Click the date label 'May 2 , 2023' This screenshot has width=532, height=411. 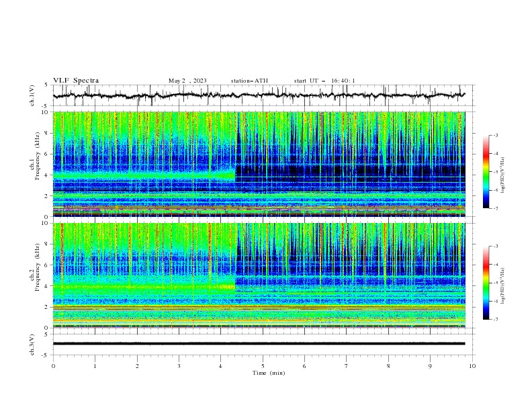(x=187, y=81)
